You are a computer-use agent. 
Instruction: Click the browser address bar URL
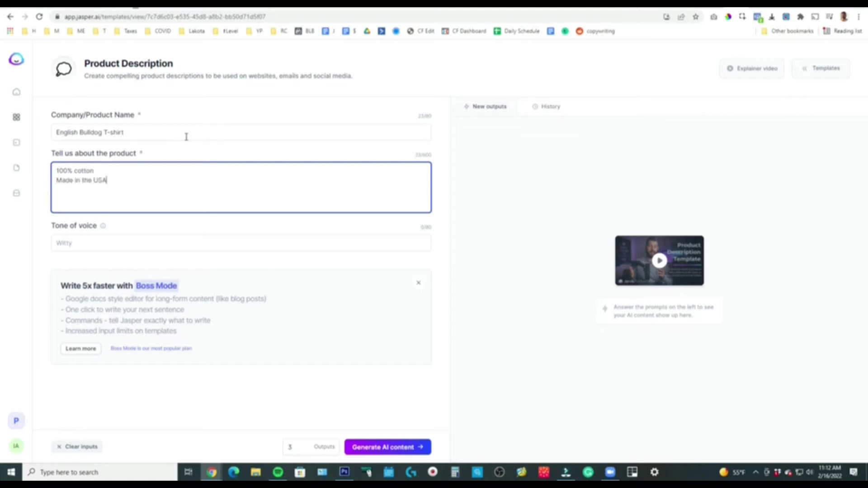coord(165,17)
